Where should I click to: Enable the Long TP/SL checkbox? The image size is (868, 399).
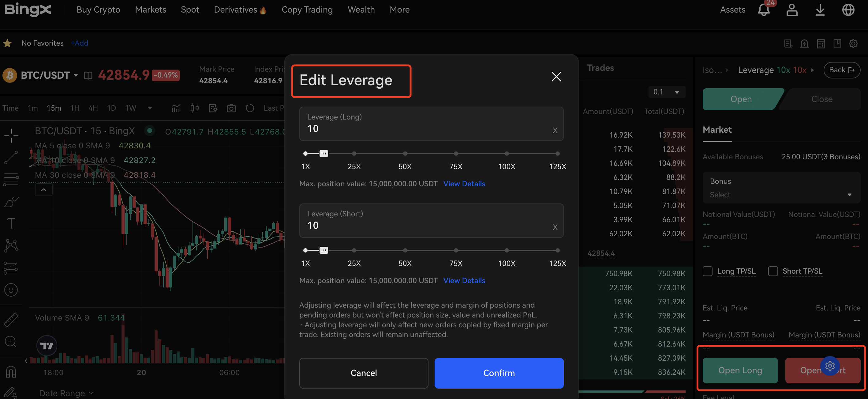click(x=707, y=271)
